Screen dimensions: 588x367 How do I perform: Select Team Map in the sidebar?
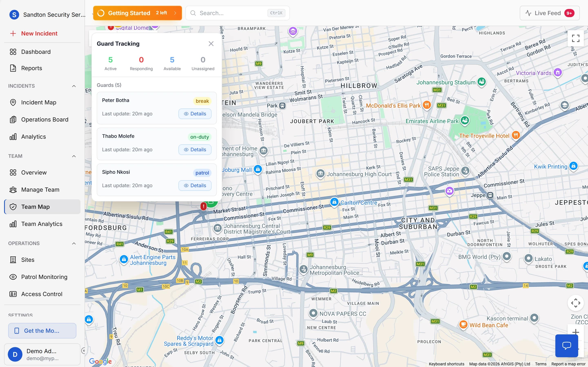(36, 207)
